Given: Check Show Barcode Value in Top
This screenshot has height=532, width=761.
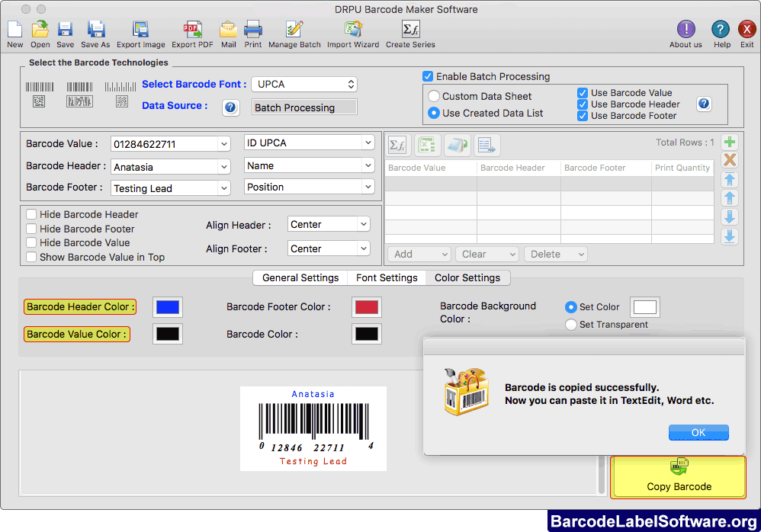Looking at the screenshot, I should coord(31,257).
